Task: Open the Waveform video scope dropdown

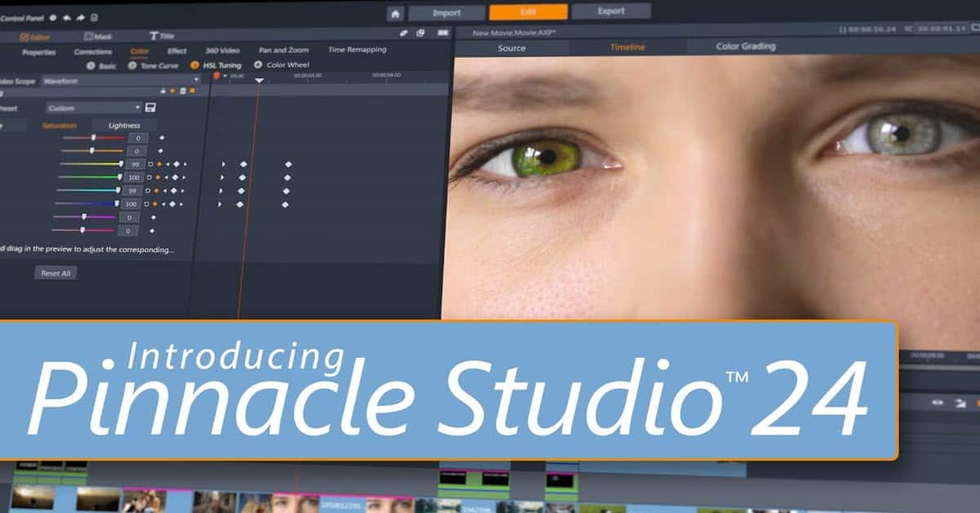Action: coord(120,80)
